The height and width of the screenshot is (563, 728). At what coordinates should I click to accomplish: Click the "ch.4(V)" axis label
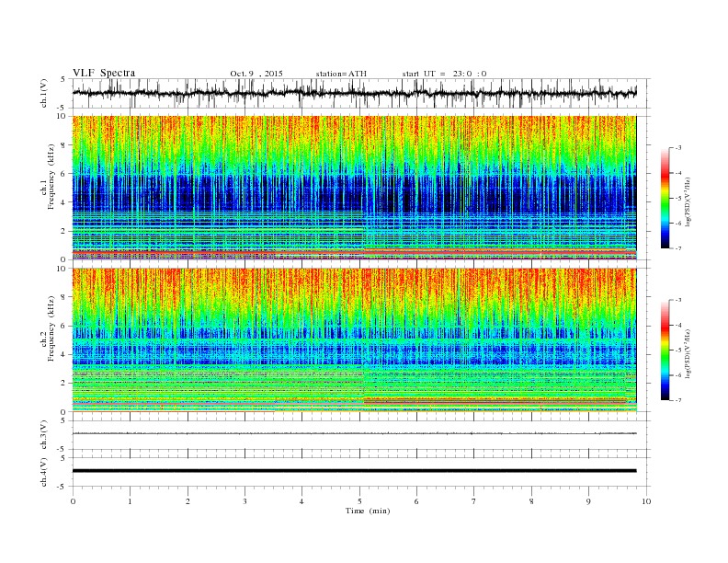pyautogui.click(x=43, y=472)
